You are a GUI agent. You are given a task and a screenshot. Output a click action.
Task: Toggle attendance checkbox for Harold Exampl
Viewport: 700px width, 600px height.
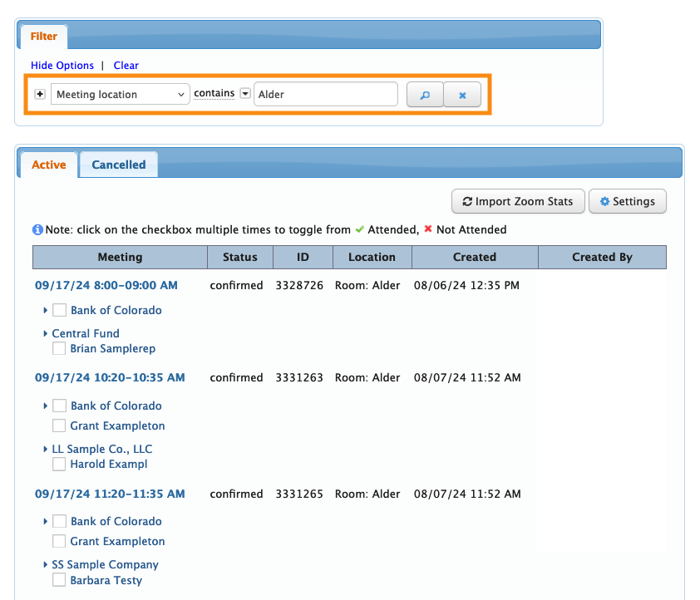tap(59, 464)
